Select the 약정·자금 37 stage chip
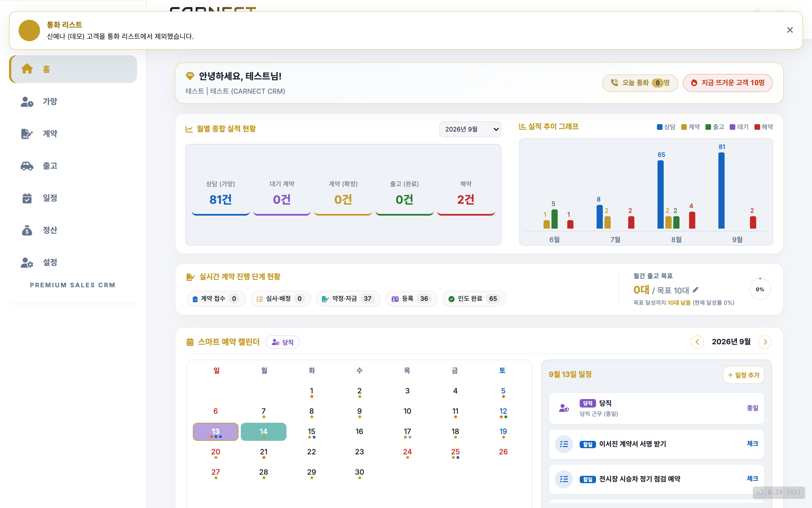 (348, 299)
